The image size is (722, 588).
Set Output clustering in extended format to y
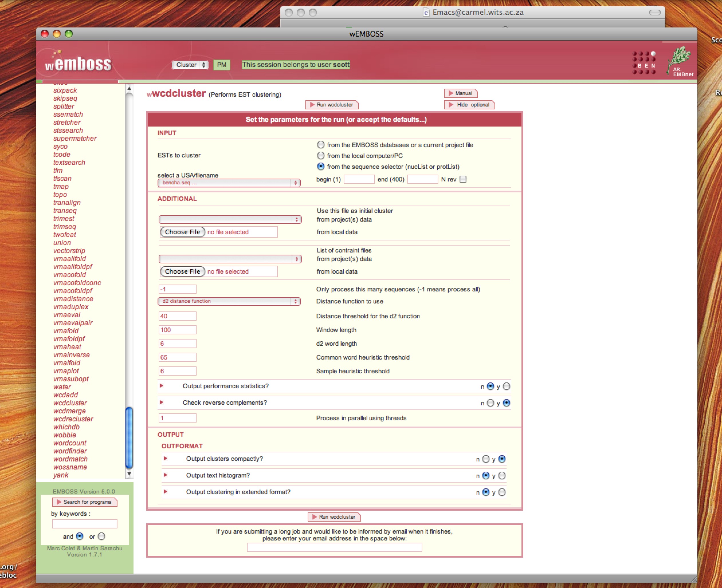click(502, 492)
